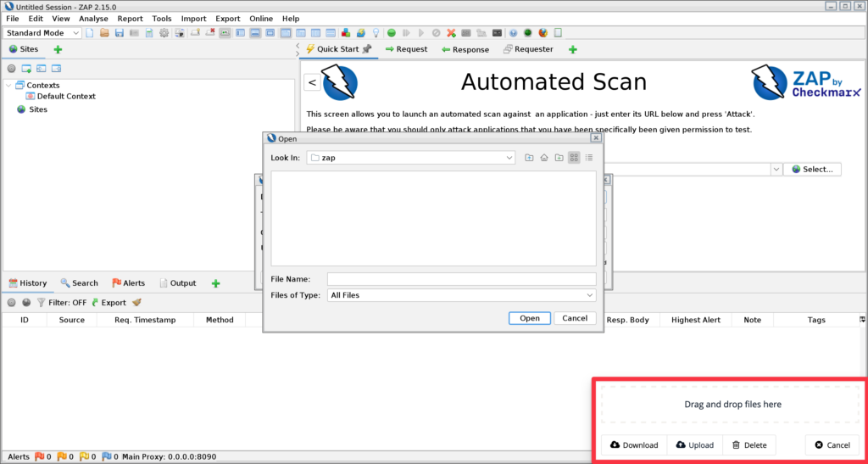Click the dark globe icon in the History toolbar
This screenshot has width=868, height=464.
26,303
